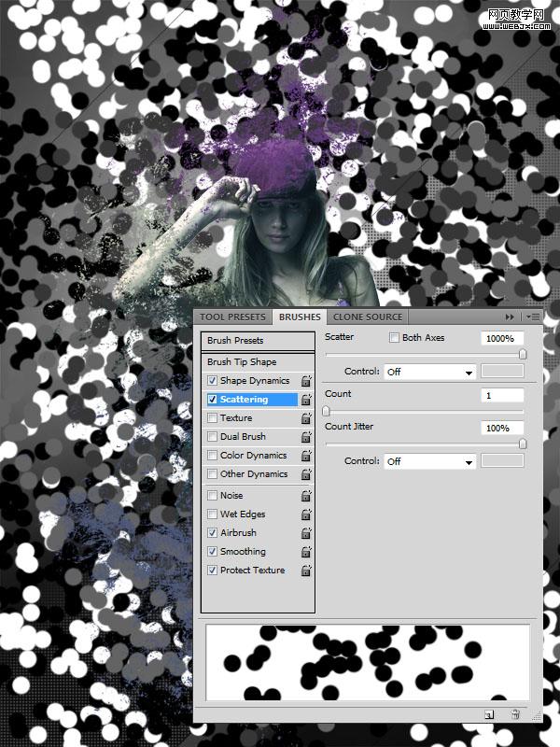Select the Other Dynamics settings label
This screenshot has height=747, width=560.
coord(254,474)
